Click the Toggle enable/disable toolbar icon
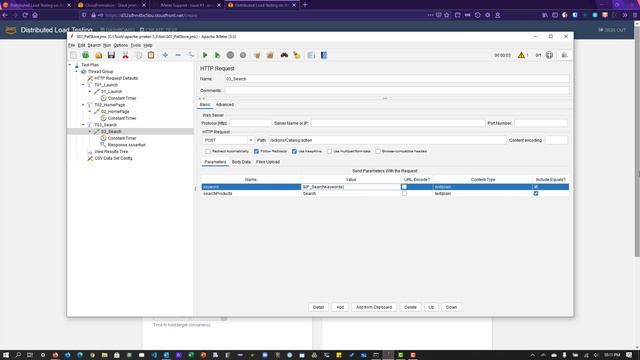 191,55
